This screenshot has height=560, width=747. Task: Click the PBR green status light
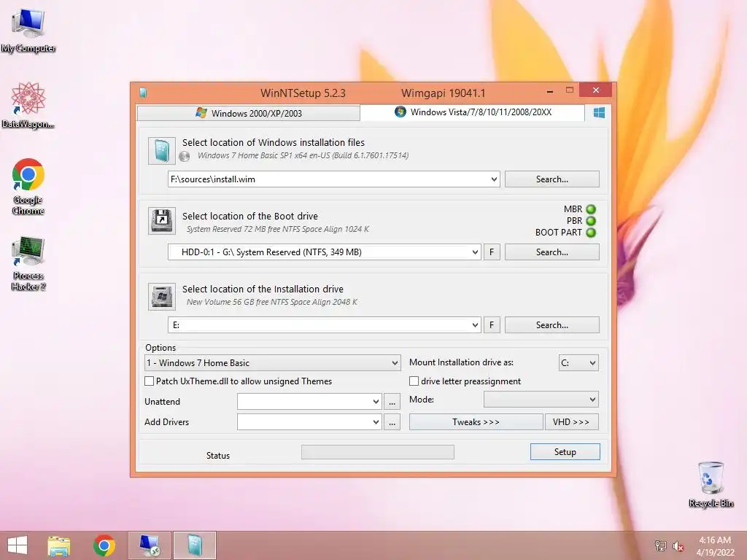click(591, 221)
